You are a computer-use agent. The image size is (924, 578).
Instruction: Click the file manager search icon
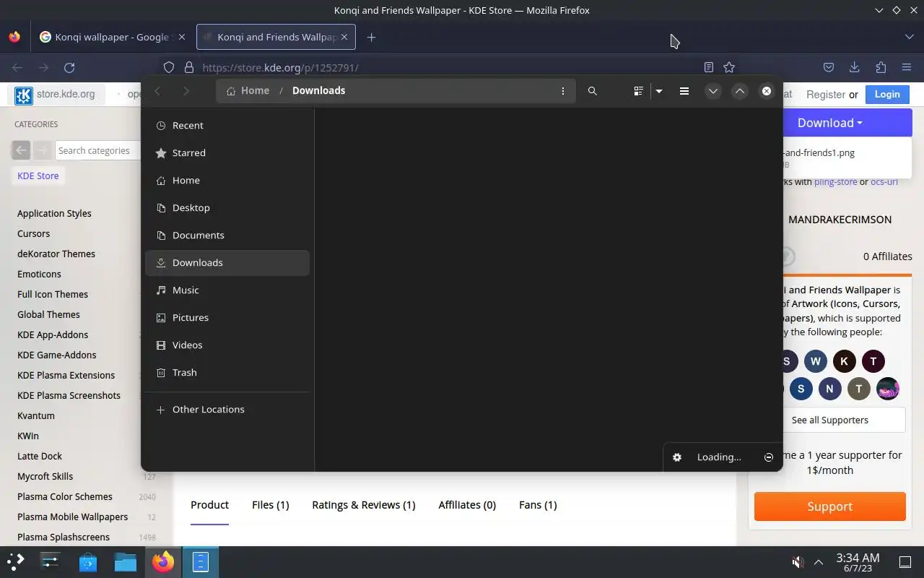pos(593,91)
